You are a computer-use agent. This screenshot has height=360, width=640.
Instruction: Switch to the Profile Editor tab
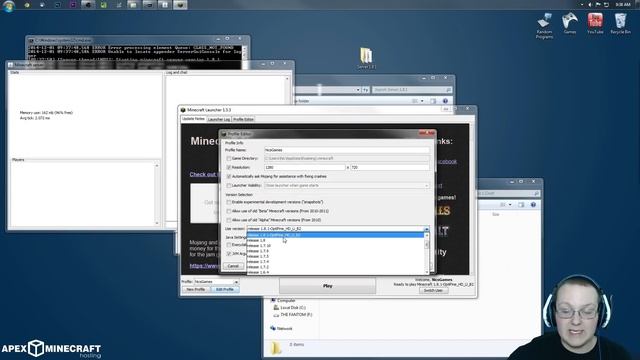[x=243, y=119]
